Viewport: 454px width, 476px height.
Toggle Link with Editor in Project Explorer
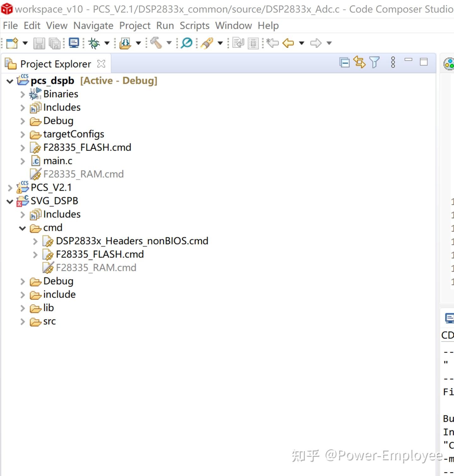point(359,62)
